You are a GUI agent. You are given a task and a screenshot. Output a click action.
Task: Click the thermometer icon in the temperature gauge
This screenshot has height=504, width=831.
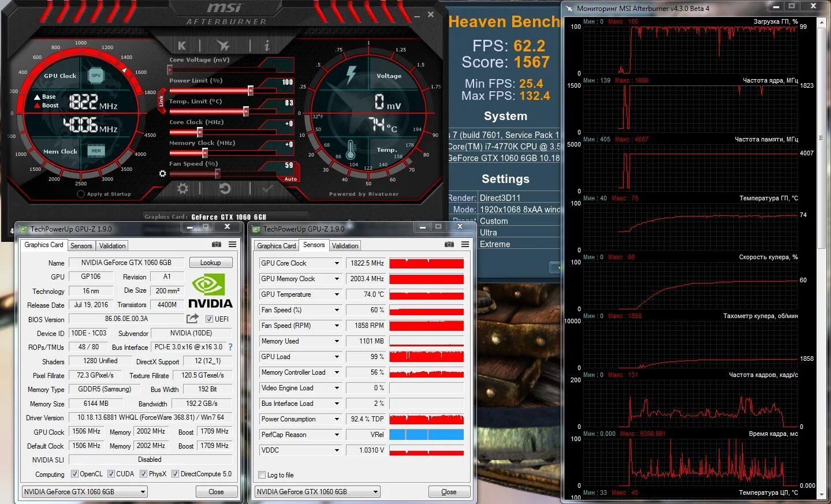(x=351, y=151)
